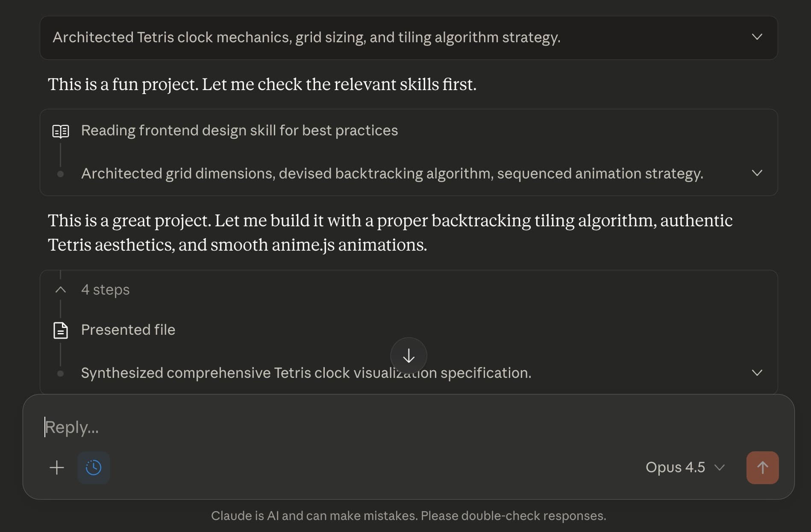The image size is (811, 532).
Task: Click the Presented file document icon
Action: coord(61,330)
